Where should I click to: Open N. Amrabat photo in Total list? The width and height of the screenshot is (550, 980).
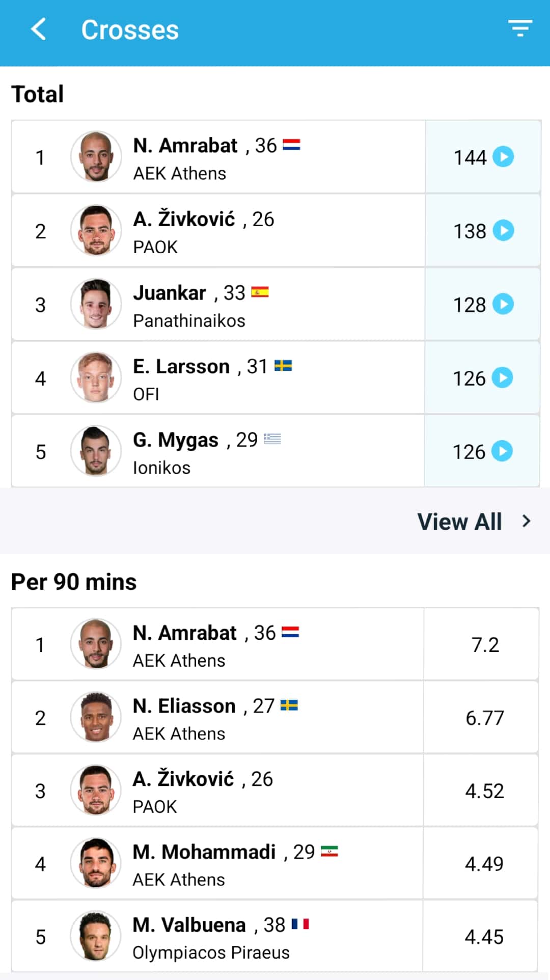tap(96, 157)
